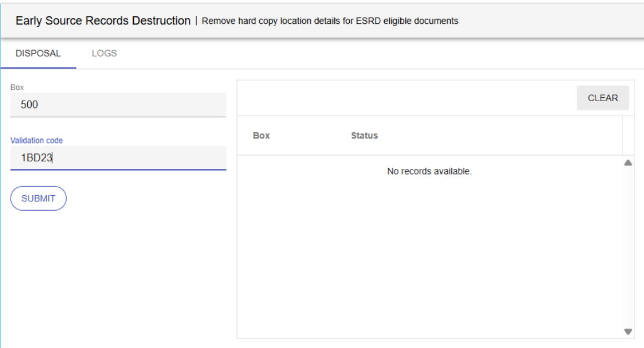Click the Early Source Records Destruction title
644x348 pixels.
[103, 21]
